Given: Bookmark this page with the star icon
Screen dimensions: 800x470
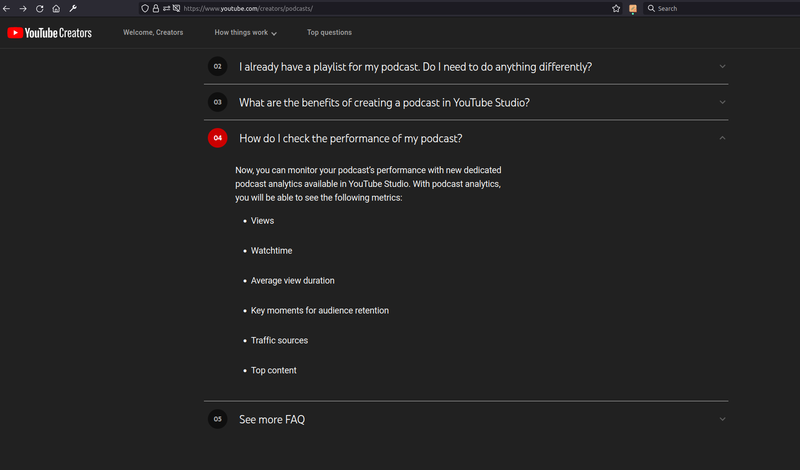Looking at the screenshot, I should (x=616, y=8).
